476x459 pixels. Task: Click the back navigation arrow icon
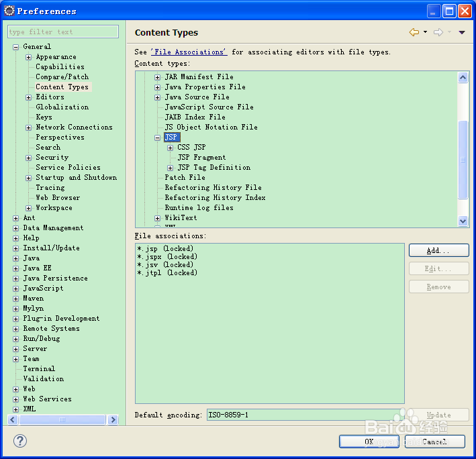414,32
